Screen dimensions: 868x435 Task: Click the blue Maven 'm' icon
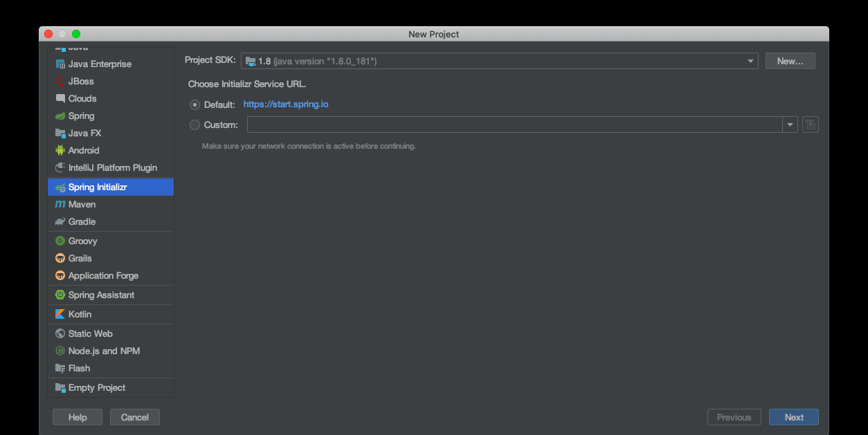60,205
